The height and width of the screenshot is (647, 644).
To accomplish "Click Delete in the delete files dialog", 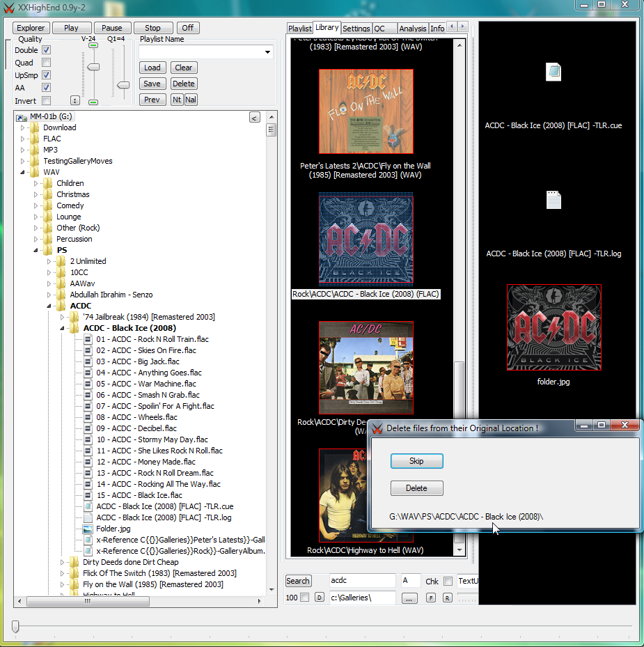I will [416, 488].
